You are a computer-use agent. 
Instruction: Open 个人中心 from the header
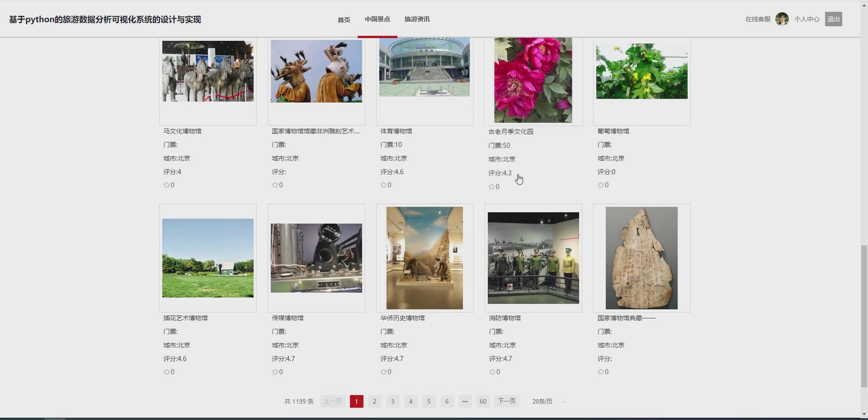(x=807, y=19)
